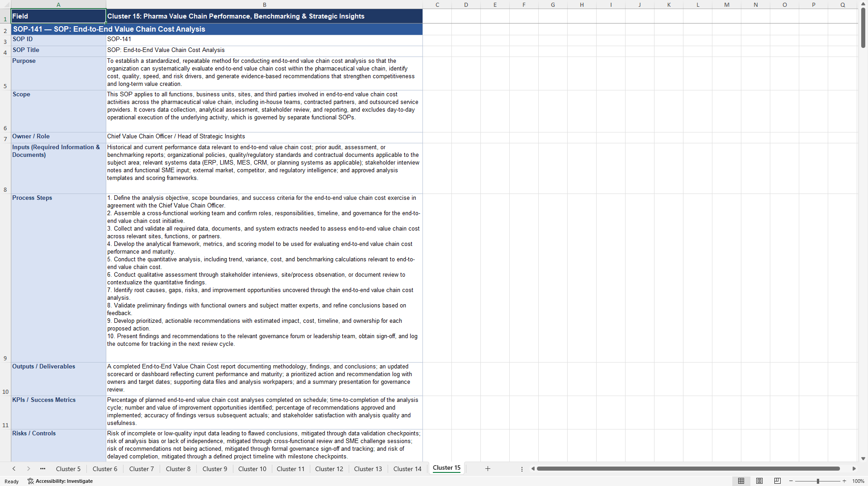This screenshot has height=486, width=868.
Task: Select the SOP-141 section heading row
Action: coord(217,29)
